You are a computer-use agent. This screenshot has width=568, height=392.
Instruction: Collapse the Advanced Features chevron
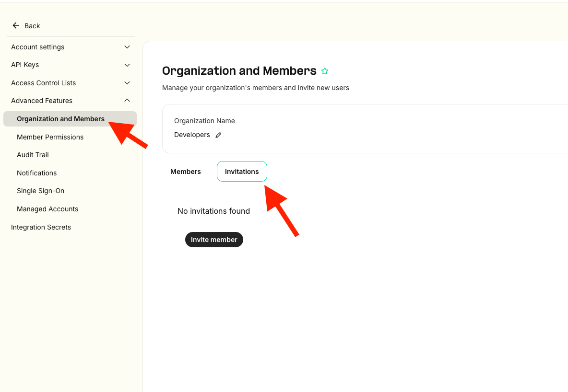127,100
